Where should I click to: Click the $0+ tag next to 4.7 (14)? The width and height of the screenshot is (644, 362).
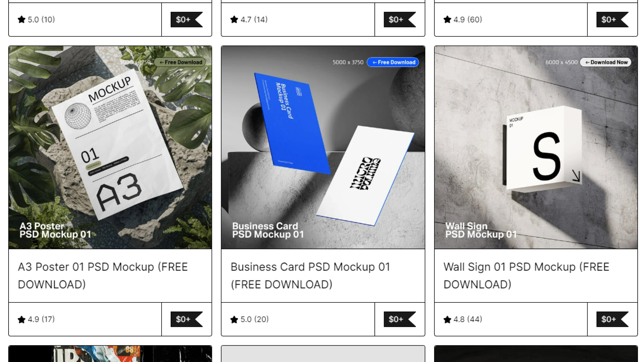(400, 20)
